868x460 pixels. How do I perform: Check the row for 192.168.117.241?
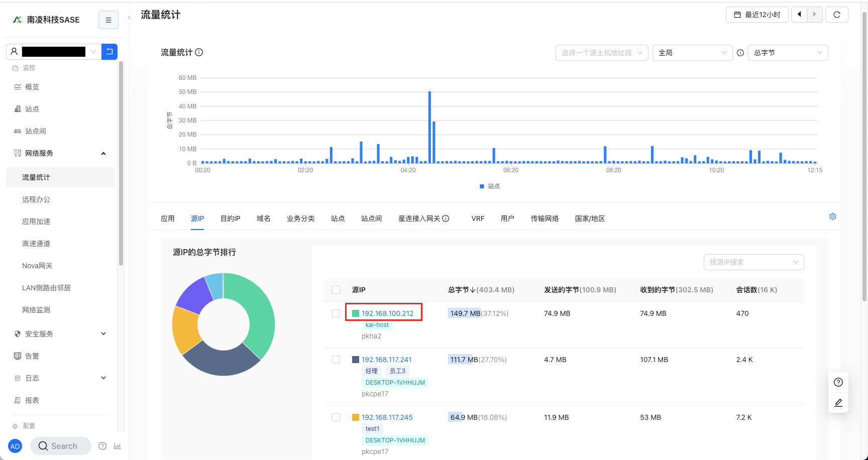pyautogui.click(x=336, y=360)
